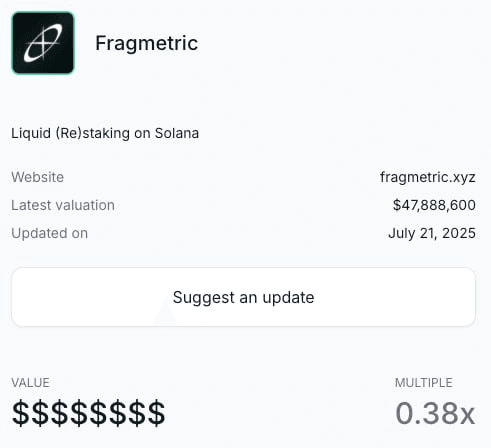Click the MULTIPLE section label
This screenshot has height=448, width=491.
click(x=424, y=383)
